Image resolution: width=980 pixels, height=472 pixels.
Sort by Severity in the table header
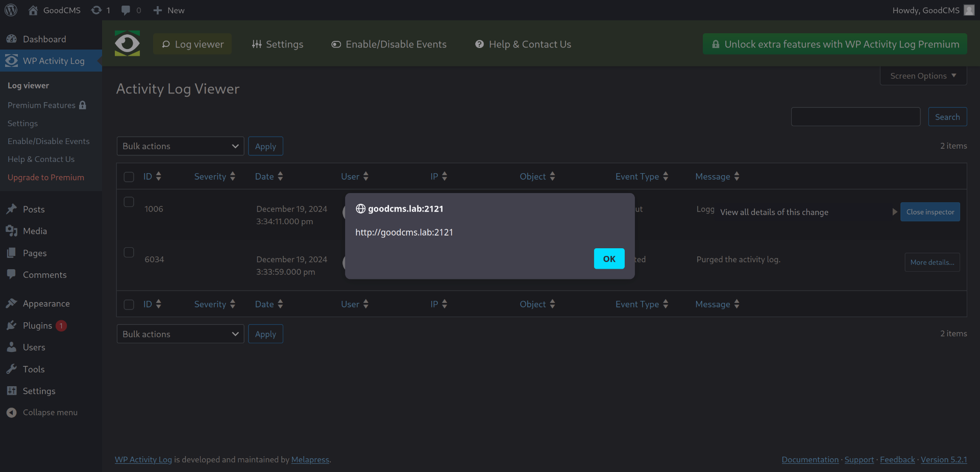click(x=214, y=176)
